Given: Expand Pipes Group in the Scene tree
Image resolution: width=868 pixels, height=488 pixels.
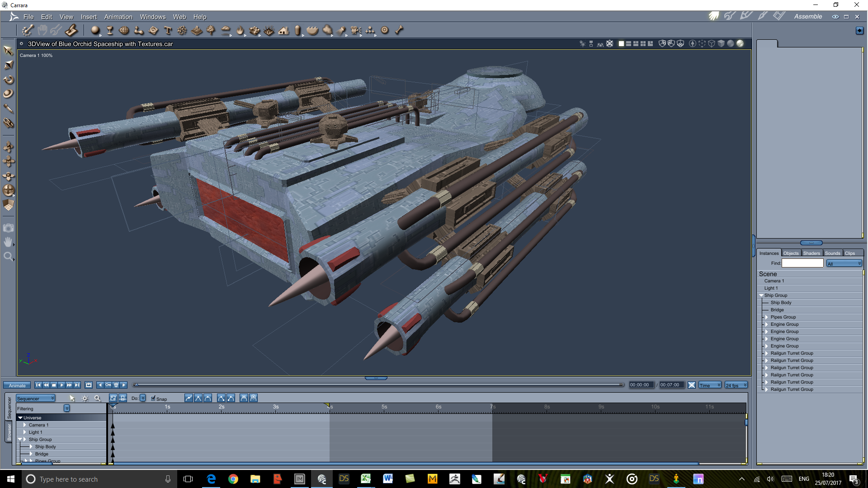Looking at the screenshot, I should click(767, 317).
